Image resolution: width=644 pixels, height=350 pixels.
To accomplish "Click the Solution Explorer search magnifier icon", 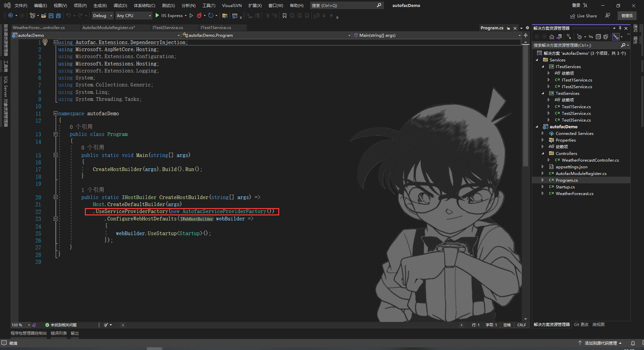I will (623, 45).
